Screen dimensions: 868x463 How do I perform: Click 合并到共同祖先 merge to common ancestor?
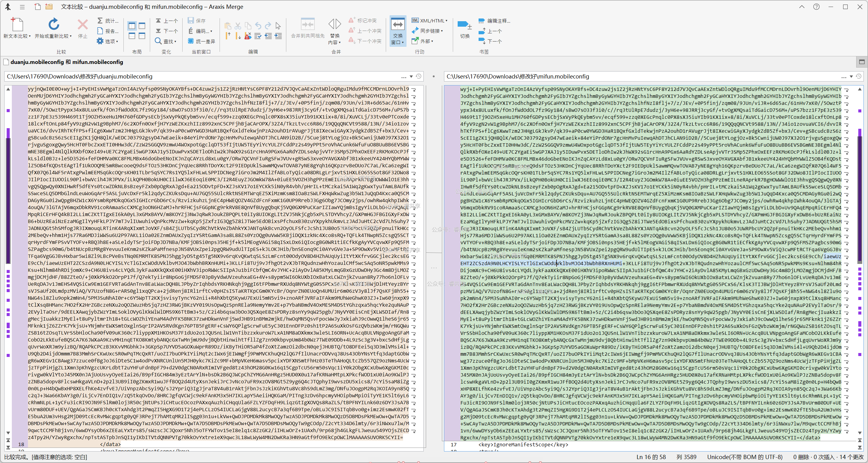click(x=308, y=28)
